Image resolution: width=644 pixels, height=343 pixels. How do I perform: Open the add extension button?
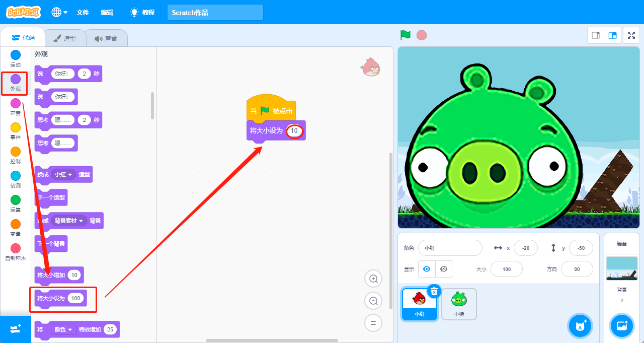coord(16,329)
